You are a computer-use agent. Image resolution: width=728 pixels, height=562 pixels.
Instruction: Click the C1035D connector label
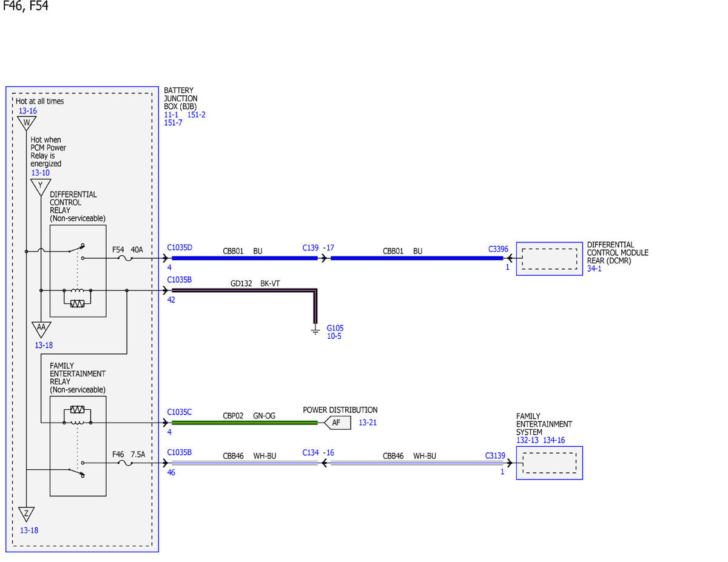[180, 248]
